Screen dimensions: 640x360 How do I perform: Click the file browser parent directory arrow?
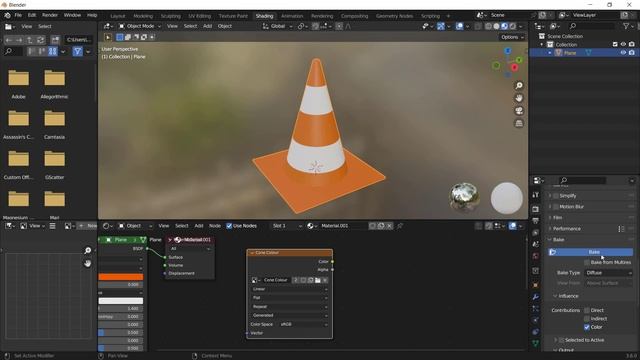(x=30, y=40)
